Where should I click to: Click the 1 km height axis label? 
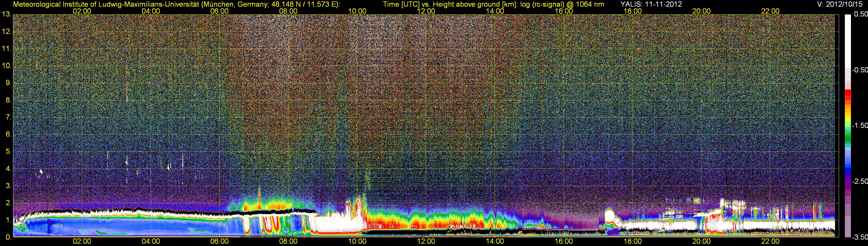8,220
